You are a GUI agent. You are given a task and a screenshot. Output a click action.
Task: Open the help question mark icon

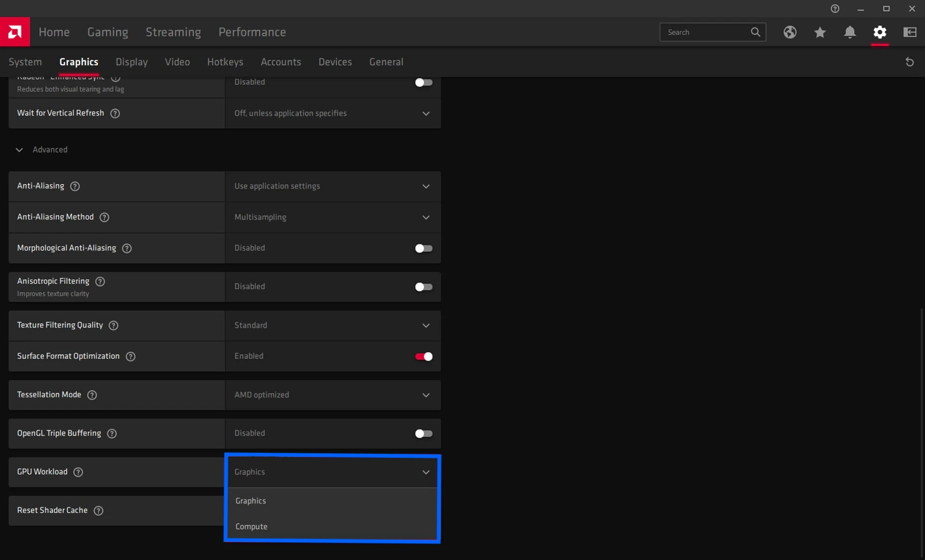[x=835, y=8]
